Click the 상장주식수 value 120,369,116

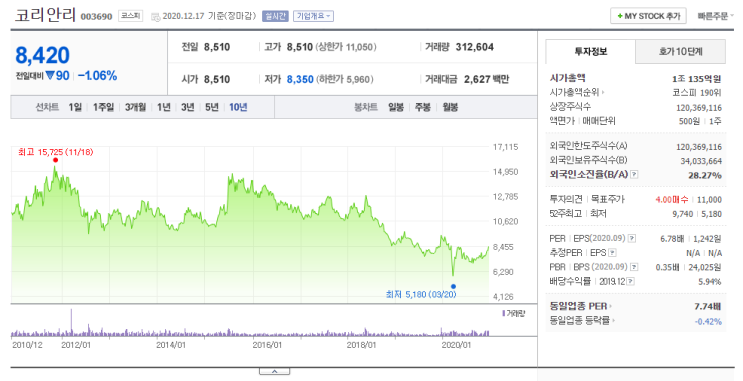tap(699, 108)
